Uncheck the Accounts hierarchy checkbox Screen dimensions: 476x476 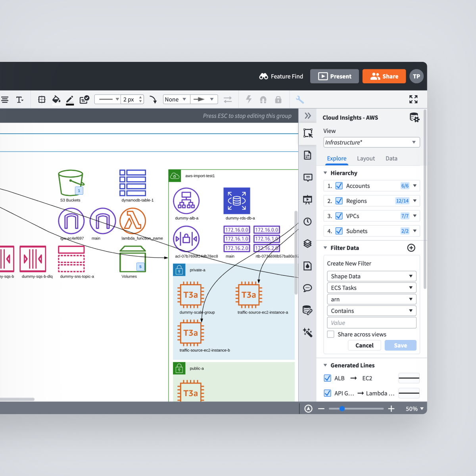[x=339, y=186]
